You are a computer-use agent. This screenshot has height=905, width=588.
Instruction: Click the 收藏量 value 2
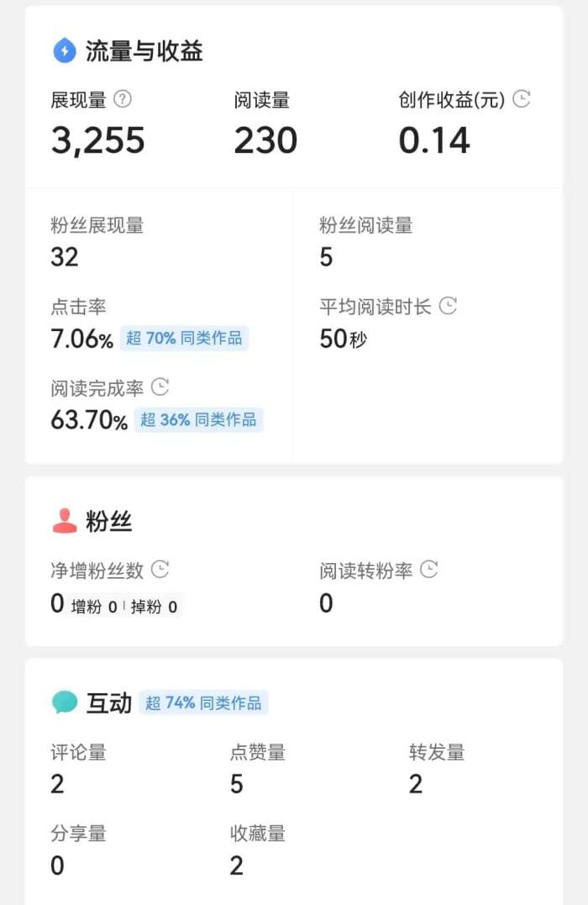[x=236, y=865]
